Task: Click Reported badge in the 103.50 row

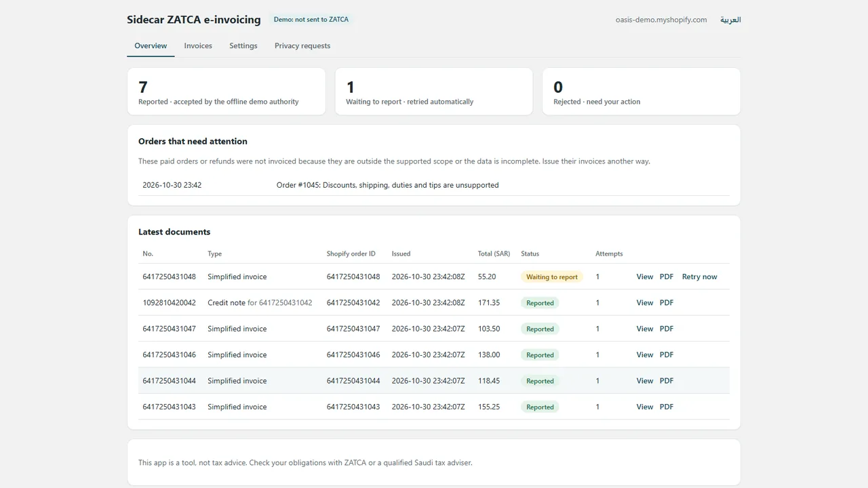Action: (540, 329)
